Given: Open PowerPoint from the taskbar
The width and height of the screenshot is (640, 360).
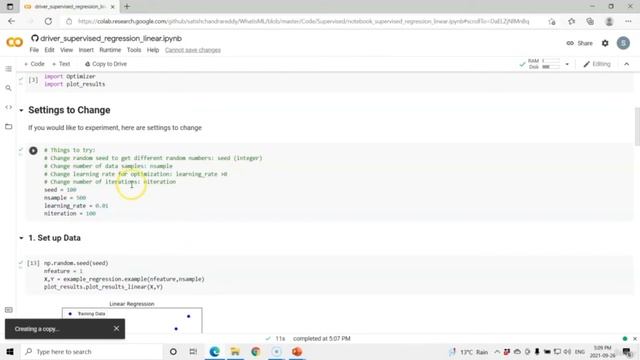Looking at the screenshot, I should [297, 351].
